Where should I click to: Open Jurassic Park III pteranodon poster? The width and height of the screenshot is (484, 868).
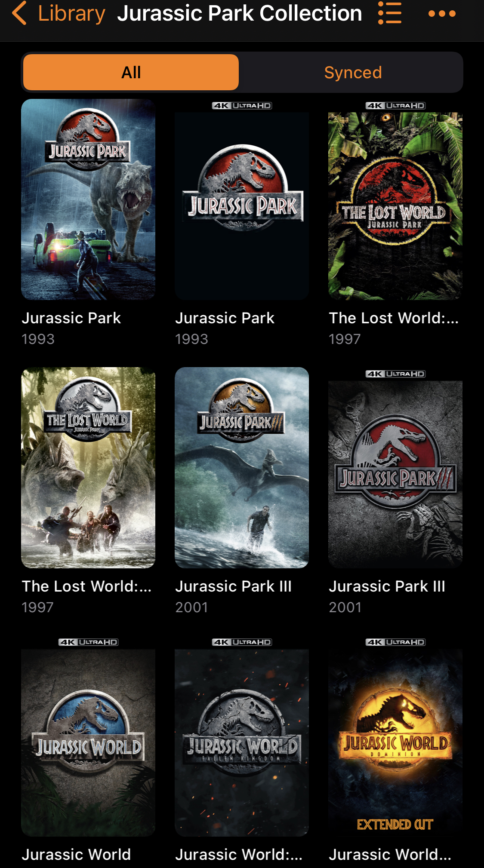tap(242, 468)
